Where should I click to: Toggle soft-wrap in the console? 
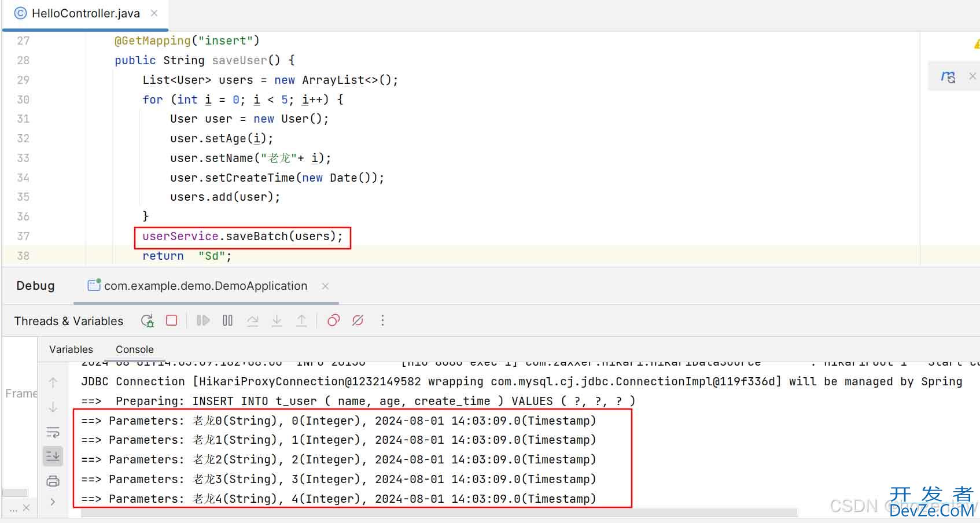coord(53,432)
